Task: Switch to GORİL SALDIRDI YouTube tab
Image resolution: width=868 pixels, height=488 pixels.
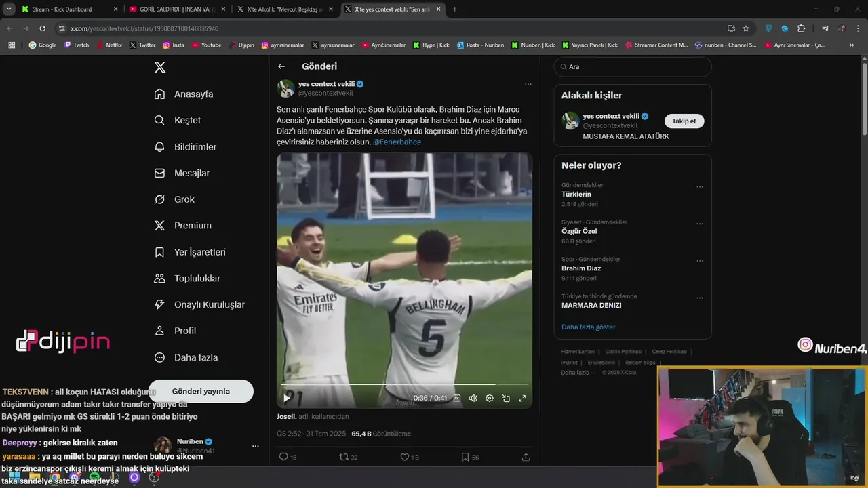Action: pos(176,9)
